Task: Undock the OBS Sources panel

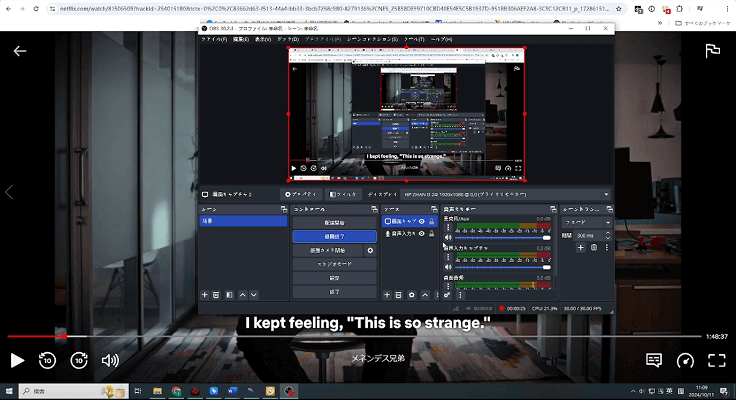Action: (434, 209)
